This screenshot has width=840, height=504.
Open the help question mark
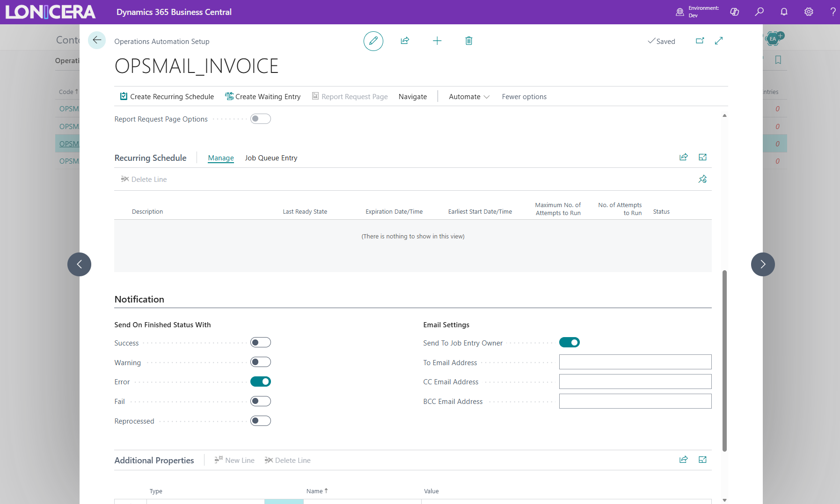pos(833,12)
